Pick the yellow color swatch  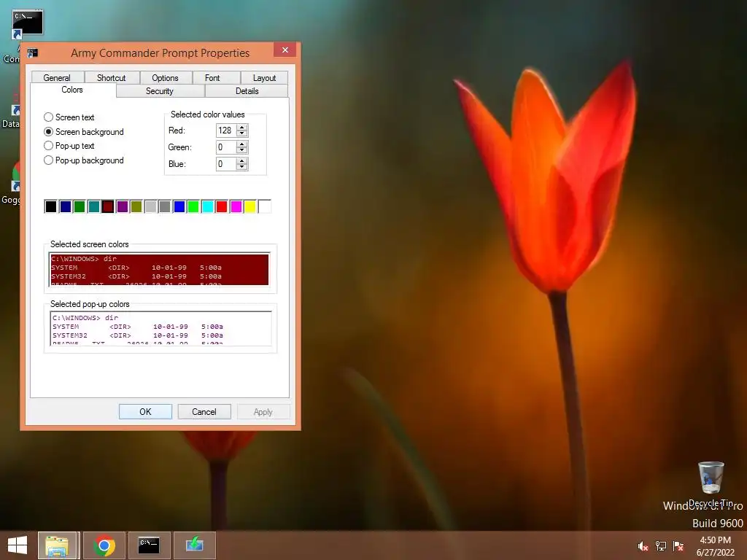pos(250,206)
